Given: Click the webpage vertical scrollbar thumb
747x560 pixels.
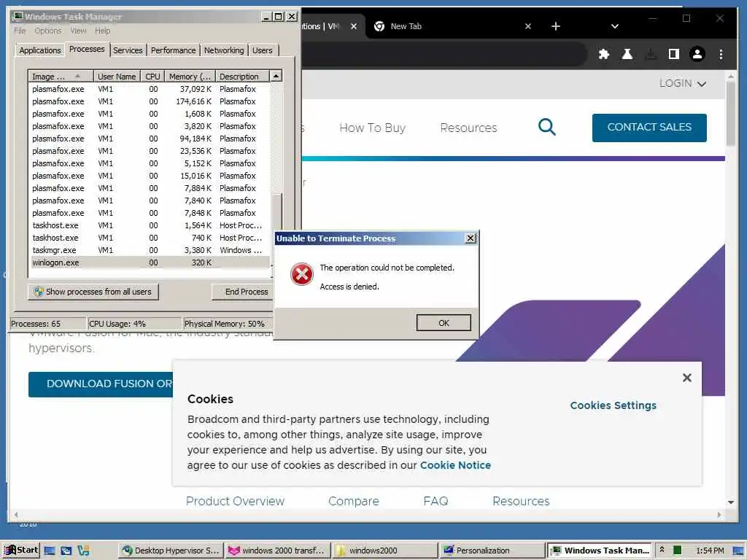Looking at the screenshot, I should tap(731, 114).
